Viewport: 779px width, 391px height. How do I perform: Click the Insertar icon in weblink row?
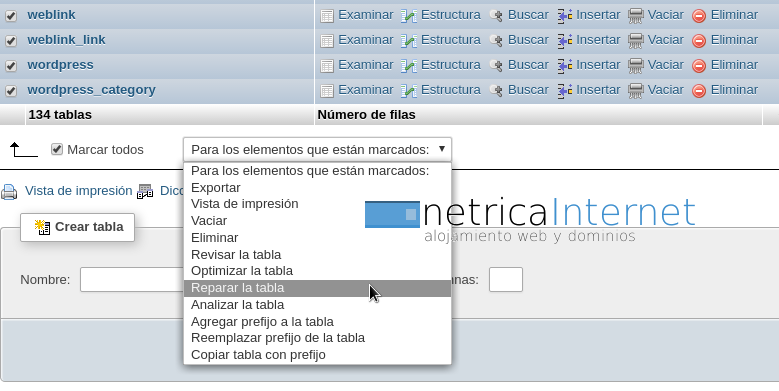(565, 16)
